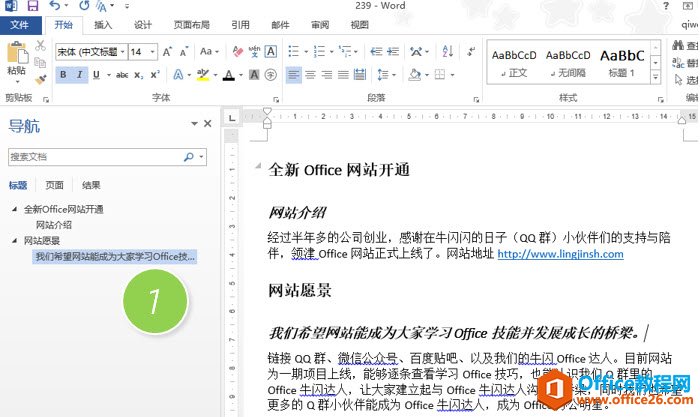The height and width of the screenshot is (417, 700).
Task: Click the Word Help question mark
Action: point(666,6)
